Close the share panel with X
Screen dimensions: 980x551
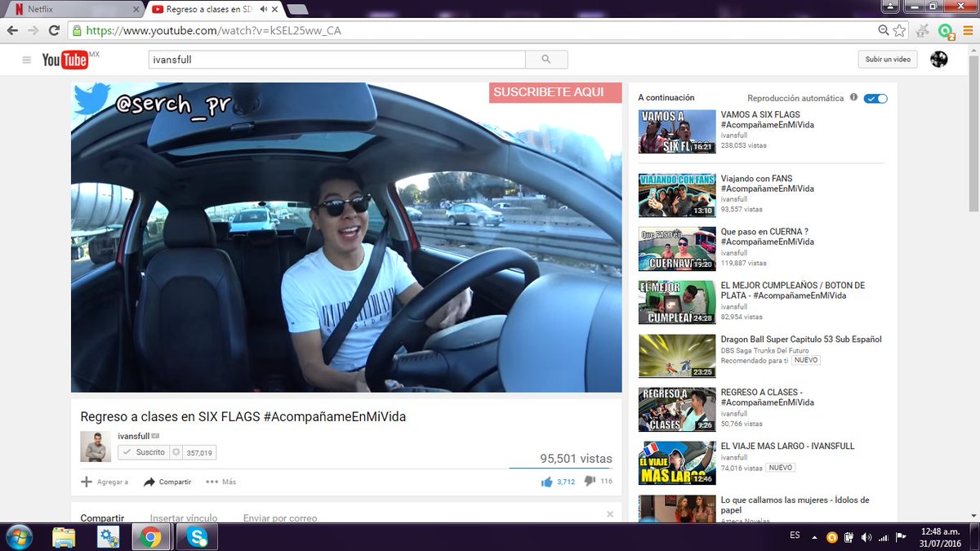point(610,514)
